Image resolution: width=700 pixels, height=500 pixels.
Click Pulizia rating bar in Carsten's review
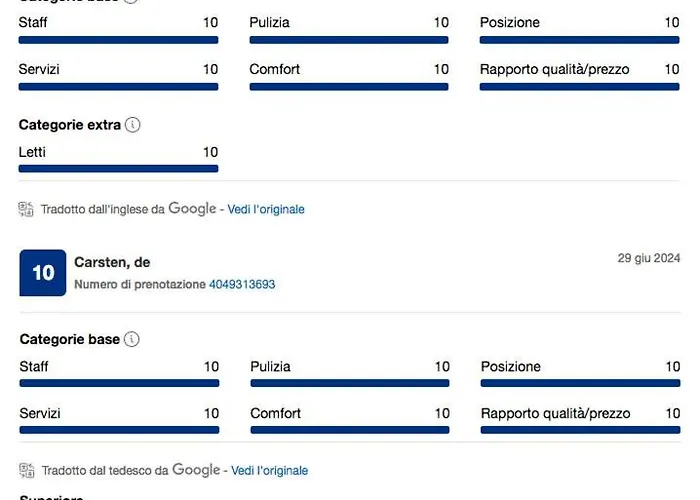point(350,383)
